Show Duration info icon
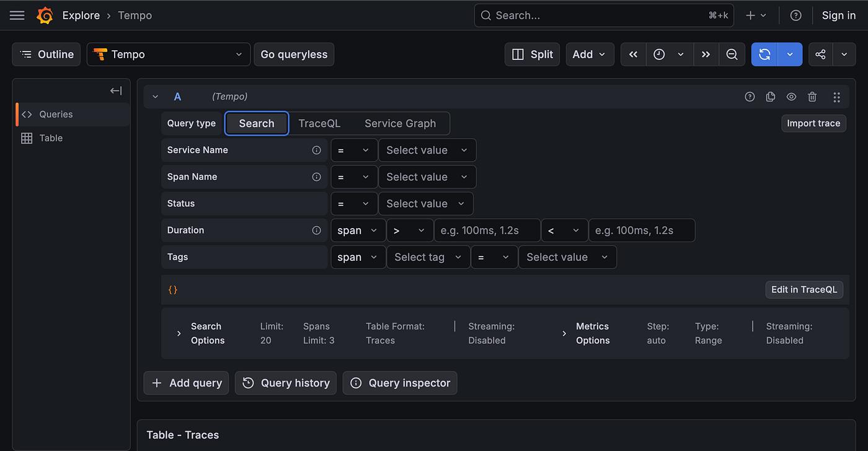The height and width of the screenshot is (451, 868). pos(316,230)
